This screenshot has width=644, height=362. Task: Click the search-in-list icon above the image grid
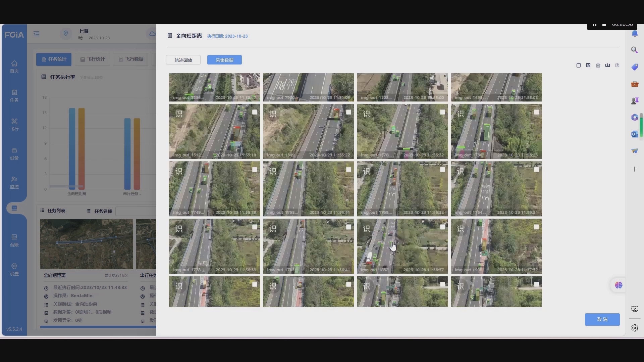click(588, 65)
